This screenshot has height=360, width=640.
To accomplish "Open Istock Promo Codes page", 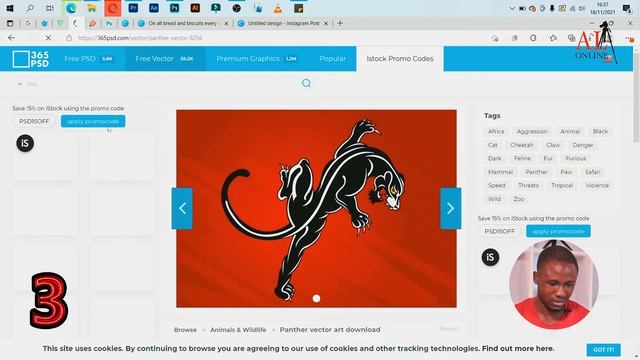I will tap(400, 59).
